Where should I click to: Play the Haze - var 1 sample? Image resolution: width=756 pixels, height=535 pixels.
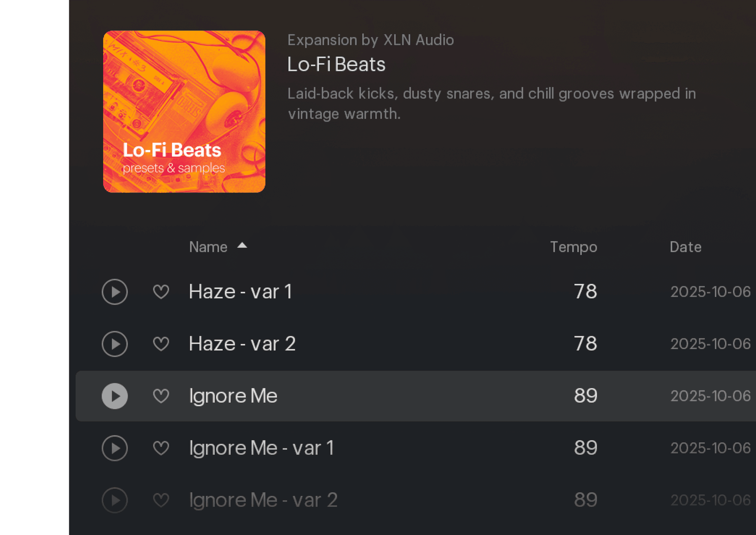coord(115,291)
